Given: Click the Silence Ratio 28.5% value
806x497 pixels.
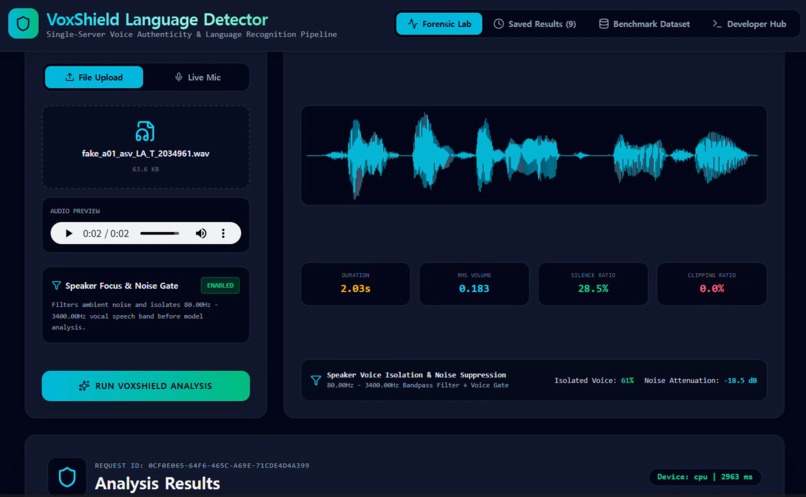Looking at the screenshot, I should [593, 289].
